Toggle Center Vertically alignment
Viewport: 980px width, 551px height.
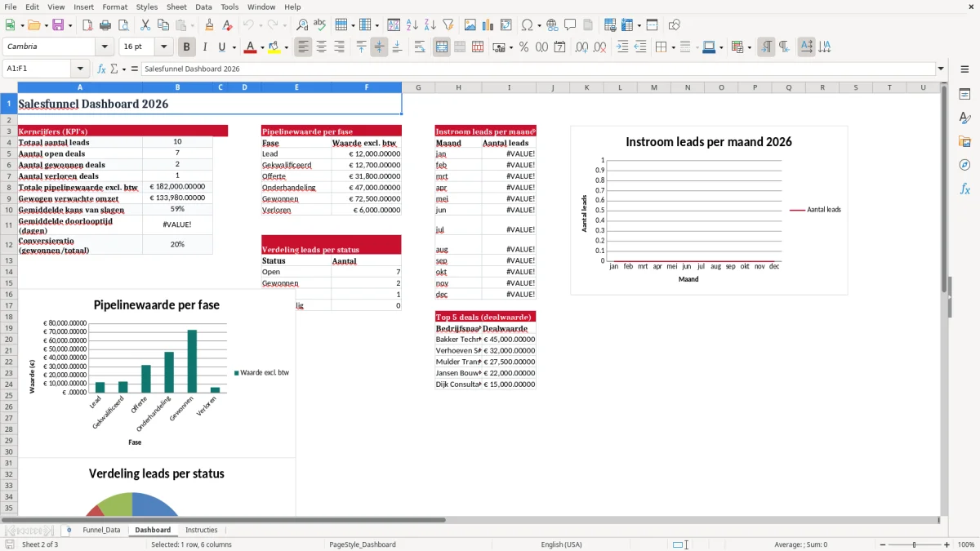379,47
